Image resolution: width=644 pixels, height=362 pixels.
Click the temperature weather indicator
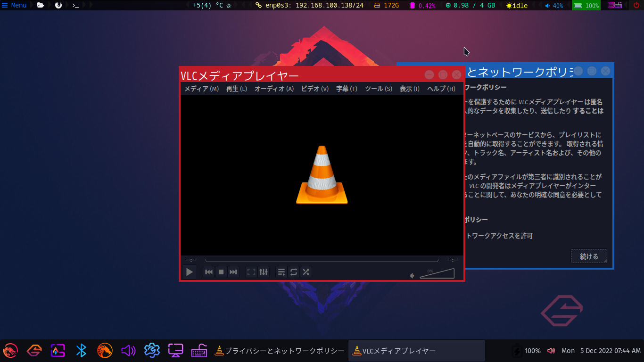click(212, 5)
